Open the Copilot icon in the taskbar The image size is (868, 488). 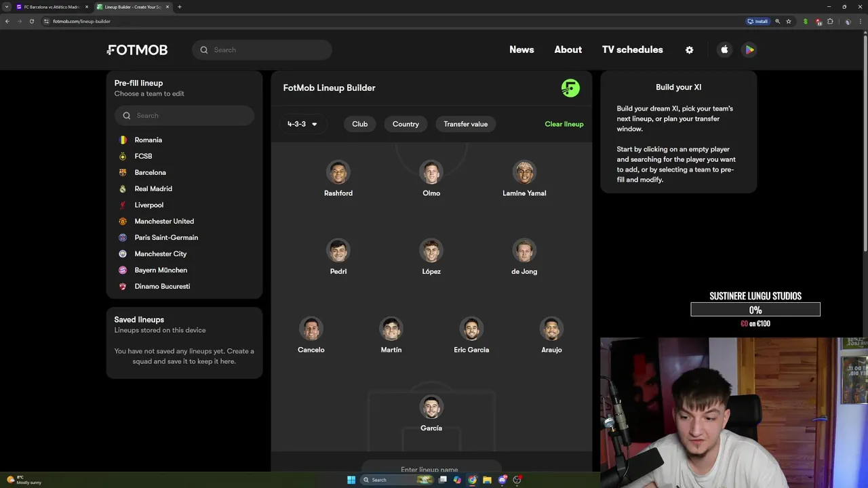(457, 480)
